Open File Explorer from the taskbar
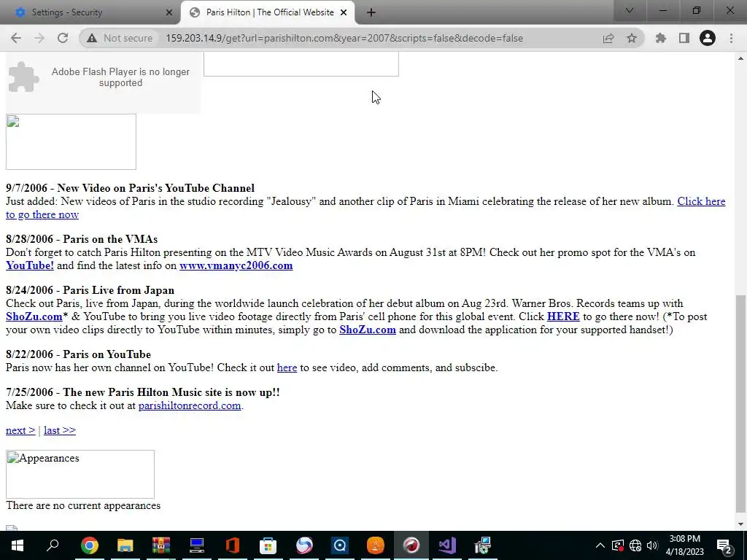 [x=125, y=545]
